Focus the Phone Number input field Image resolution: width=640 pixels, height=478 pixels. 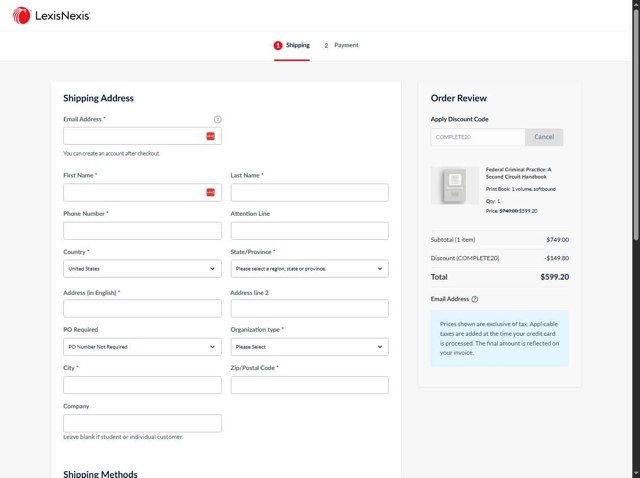(x=142, y=231)
